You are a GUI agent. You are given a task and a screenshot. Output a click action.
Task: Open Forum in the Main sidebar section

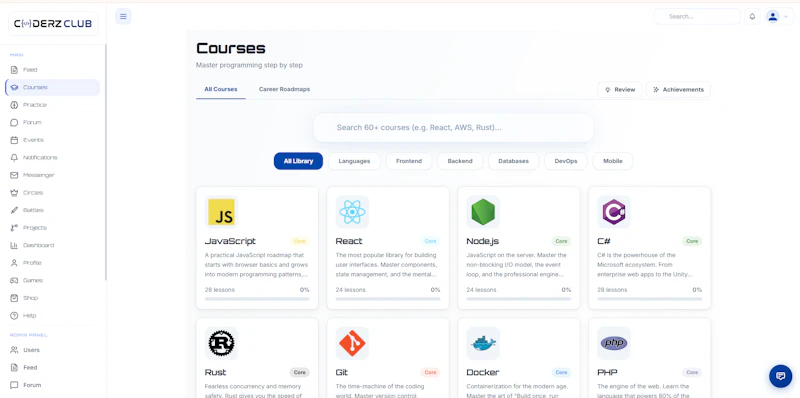(53, 122)
